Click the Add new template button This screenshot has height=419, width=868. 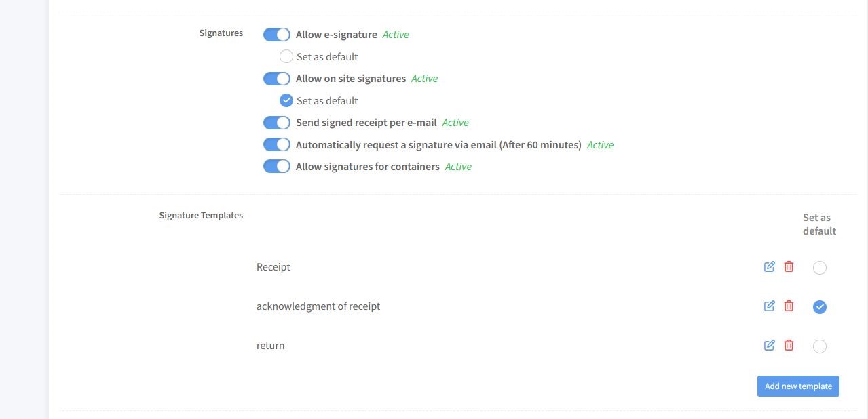[x=798, y=386]
